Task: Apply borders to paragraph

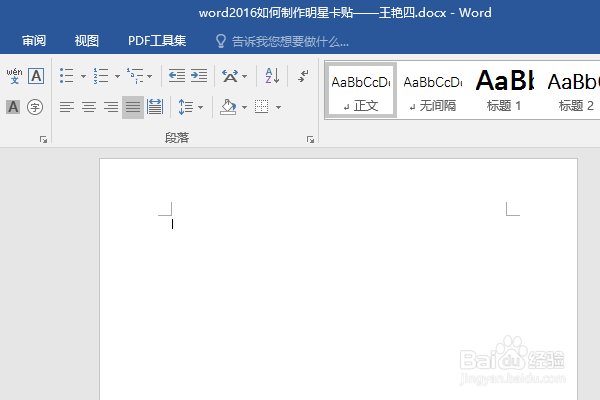Action: [262, 107]
